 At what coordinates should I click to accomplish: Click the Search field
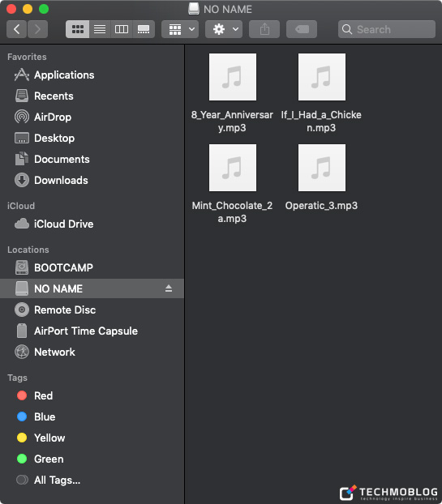pyautogui.click(x=387, y=29)
